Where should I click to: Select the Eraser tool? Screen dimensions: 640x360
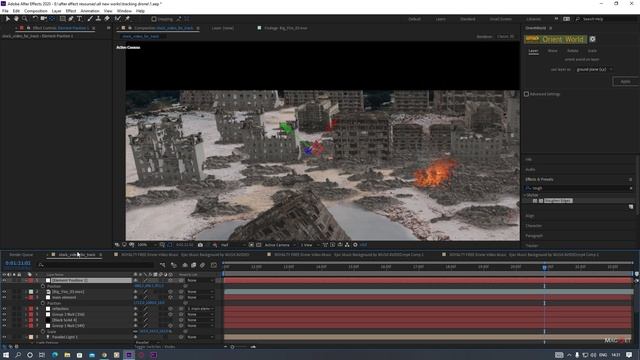click(x=107, y=19)
